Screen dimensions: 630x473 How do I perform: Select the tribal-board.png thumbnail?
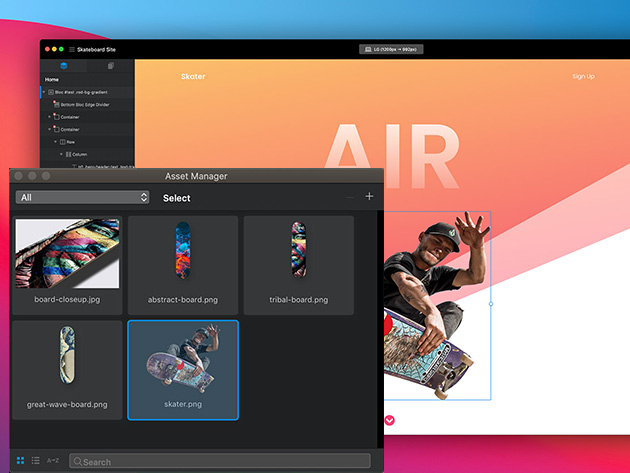299,250
